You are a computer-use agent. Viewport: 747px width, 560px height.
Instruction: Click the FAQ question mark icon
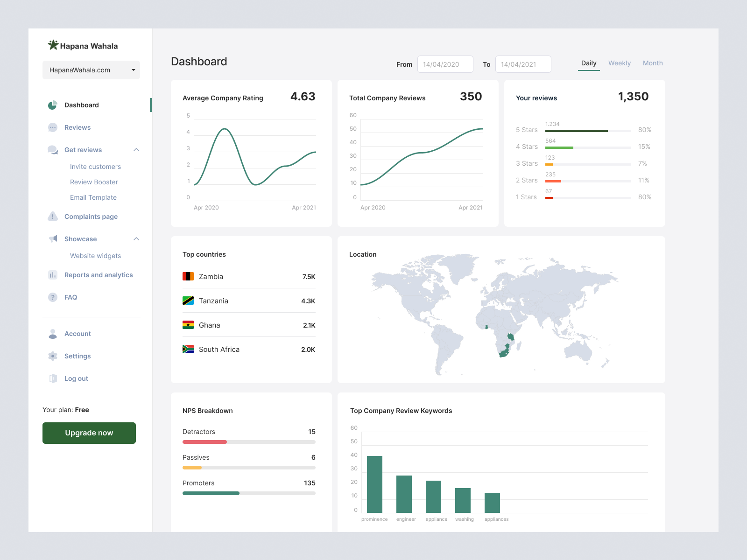[53, 297]
